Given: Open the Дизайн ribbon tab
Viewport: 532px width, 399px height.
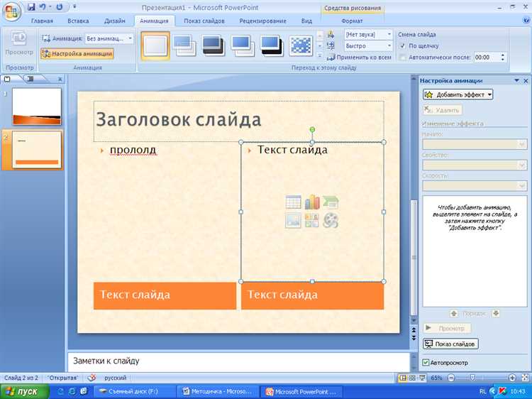Looking at the screenshot, I should pyautogui.click(x=115, y=21).
